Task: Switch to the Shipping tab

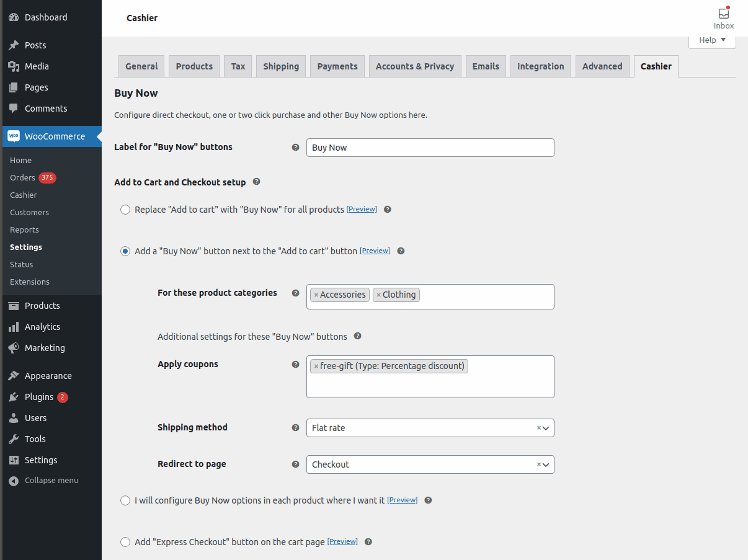Action: pos(281,66)
